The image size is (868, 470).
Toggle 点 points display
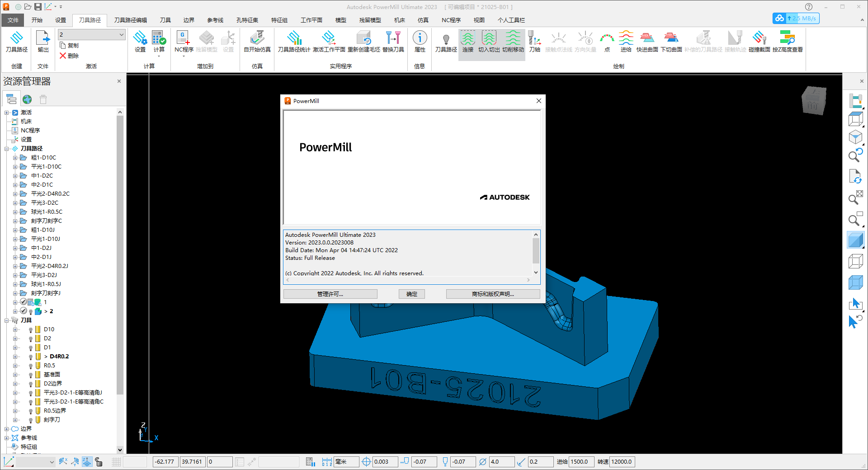coord(607,42)
